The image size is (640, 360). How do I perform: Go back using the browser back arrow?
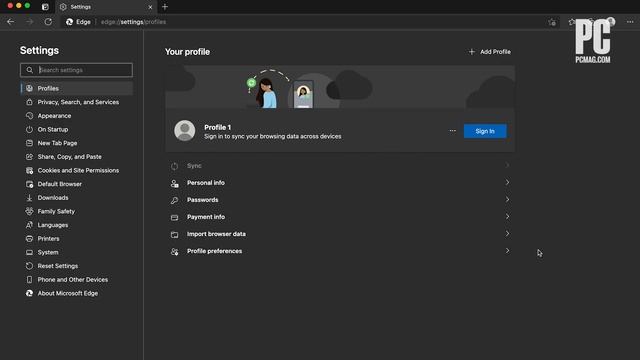point(11,22)
